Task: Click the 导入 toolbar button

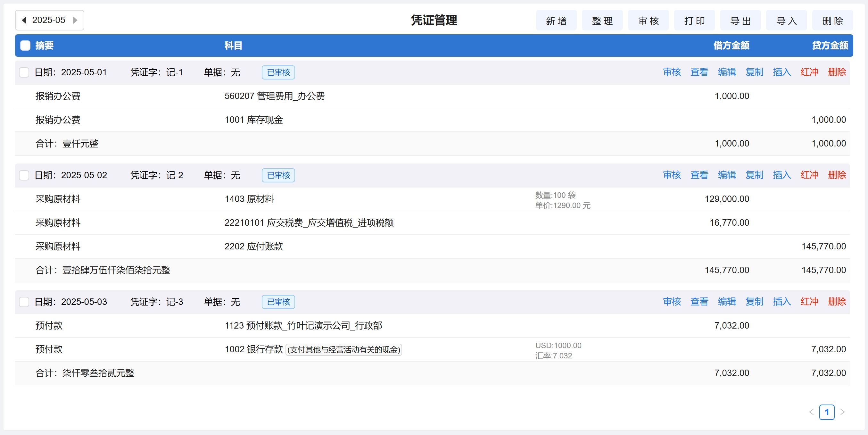Action: pos(786,21)
